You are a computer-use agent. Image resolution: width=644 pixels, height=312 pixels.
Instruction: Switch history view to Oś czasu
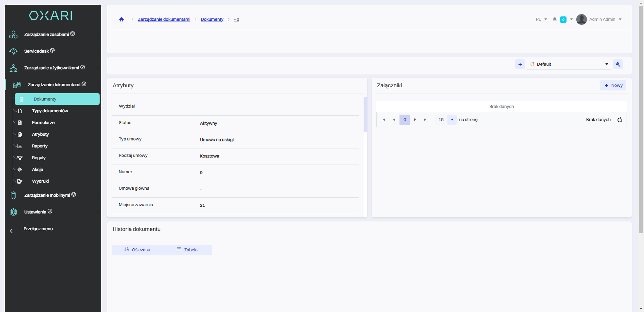click(137, 250)
